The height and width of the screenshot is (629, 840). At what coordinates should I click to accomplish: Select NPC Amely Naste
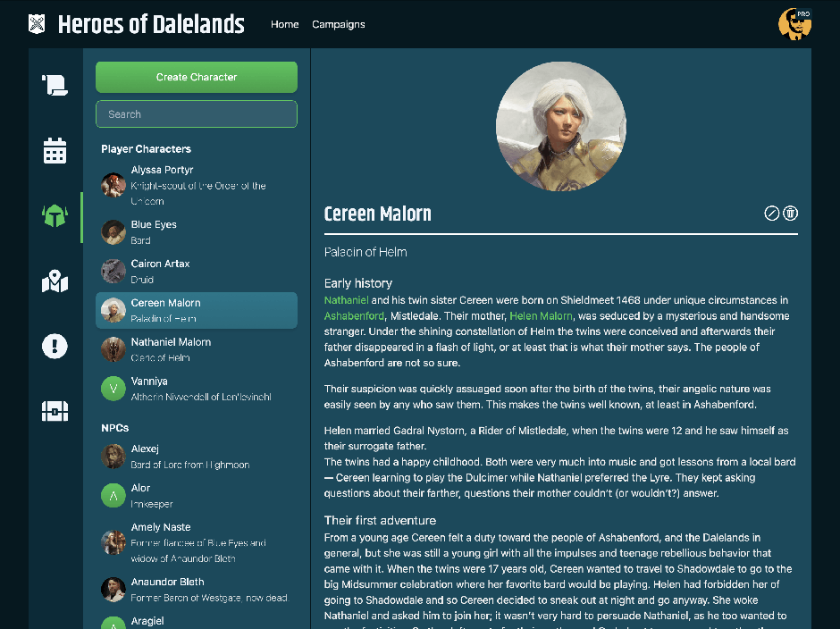[196, 542]
